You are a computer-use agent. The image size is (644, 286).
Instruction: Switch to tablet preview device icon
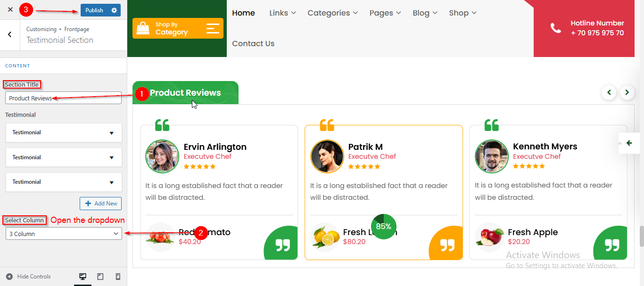[100, 277]
